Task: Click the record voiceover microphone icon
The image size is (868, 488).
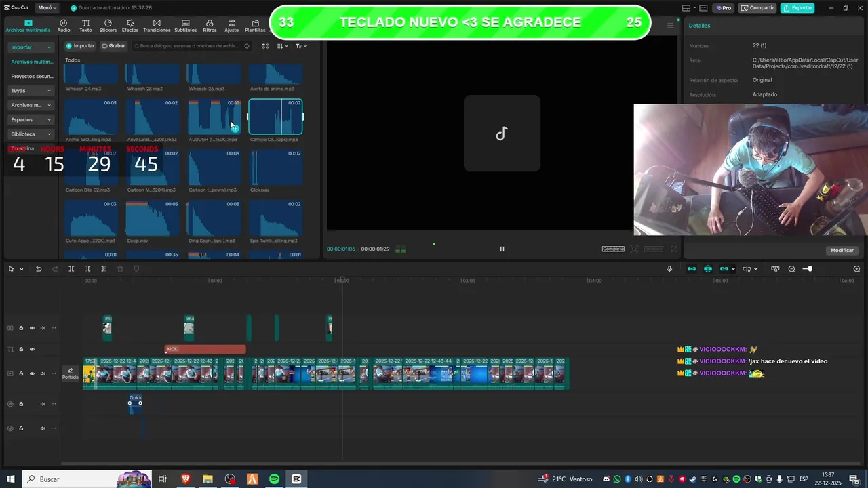Action: pyautogui.click(x=669, y=269)
